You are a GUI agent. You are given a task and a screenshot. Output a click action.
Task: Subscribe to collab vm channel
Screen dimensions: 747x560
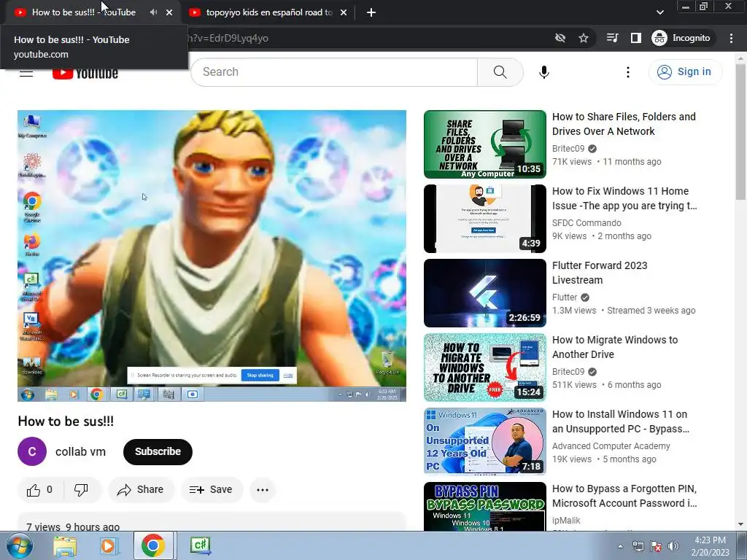click(x=158, y=451)
